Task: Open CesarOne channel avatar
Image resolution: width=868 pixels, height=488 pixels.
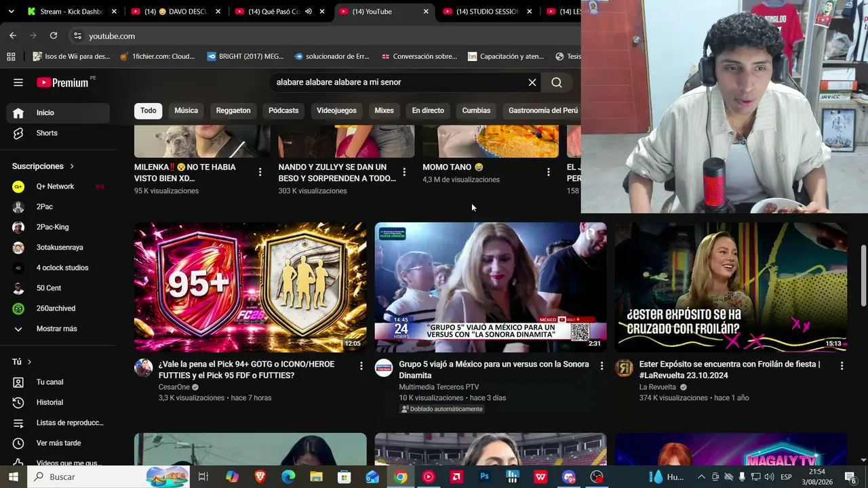Action: 144,368
